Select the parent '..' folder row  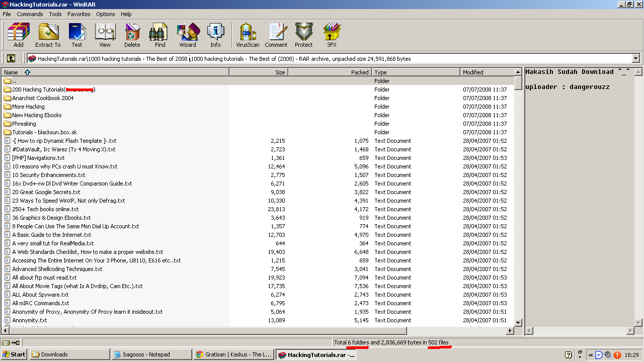pyautogui.click(x=258, y=81)
